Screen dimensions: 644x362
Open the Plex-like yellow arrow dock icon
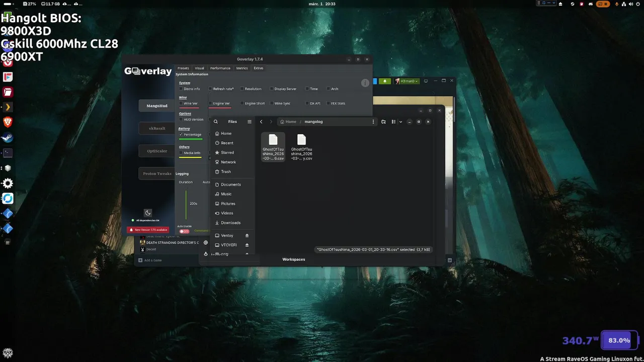(x=8, y=107)
